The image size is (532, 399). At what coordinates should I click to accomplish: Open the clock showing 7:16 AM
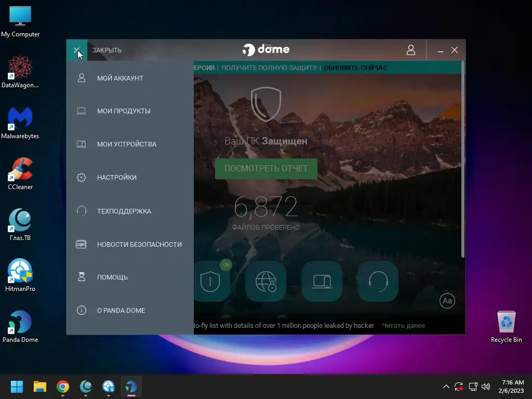pyautogui.click(x=511, y=387)
